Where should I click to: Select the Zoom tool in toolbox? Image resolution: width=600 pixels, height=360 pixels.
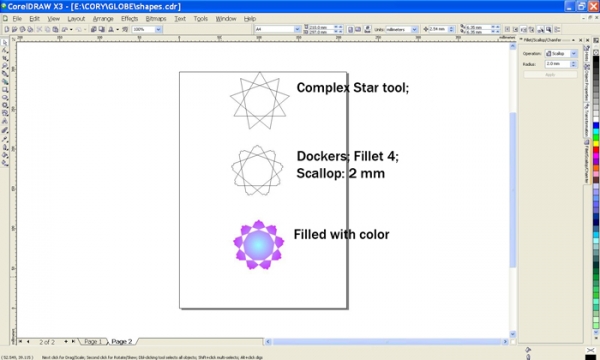coord(5,65)
